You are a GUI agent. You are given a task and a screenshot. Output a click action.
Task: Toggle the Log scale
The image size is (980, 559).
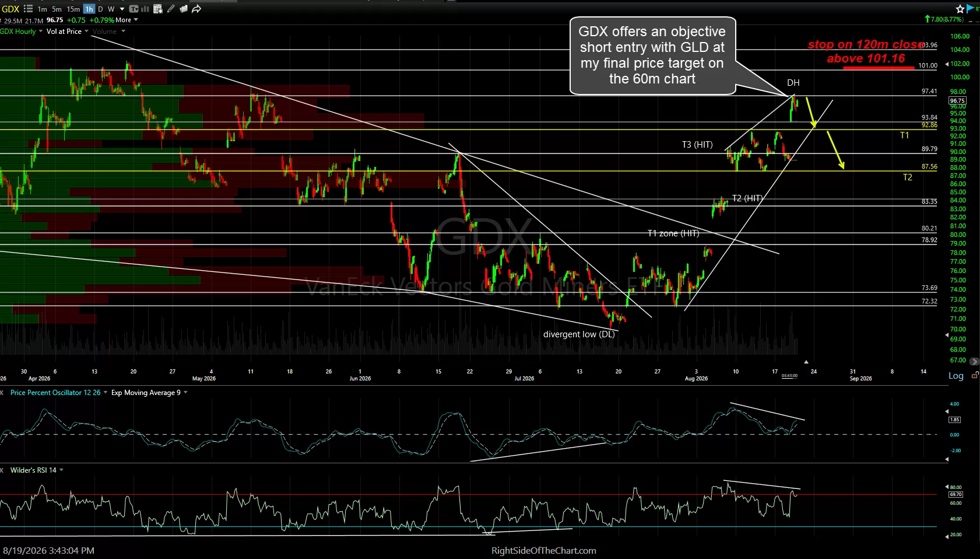[x=956, y=376]
